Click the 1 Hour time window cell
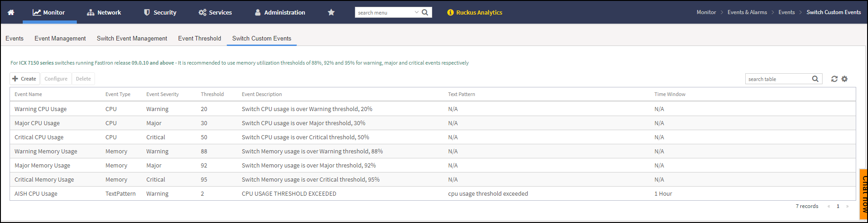Image resolution: width=868 pixels, height=223 pixels. click(663, 193)
